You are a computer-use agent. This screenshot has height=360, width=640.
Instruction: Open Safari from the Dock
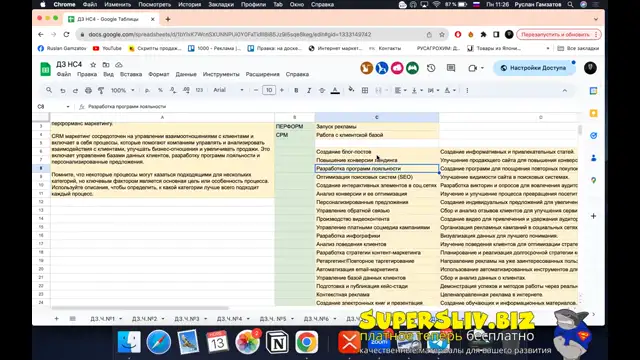158,342
